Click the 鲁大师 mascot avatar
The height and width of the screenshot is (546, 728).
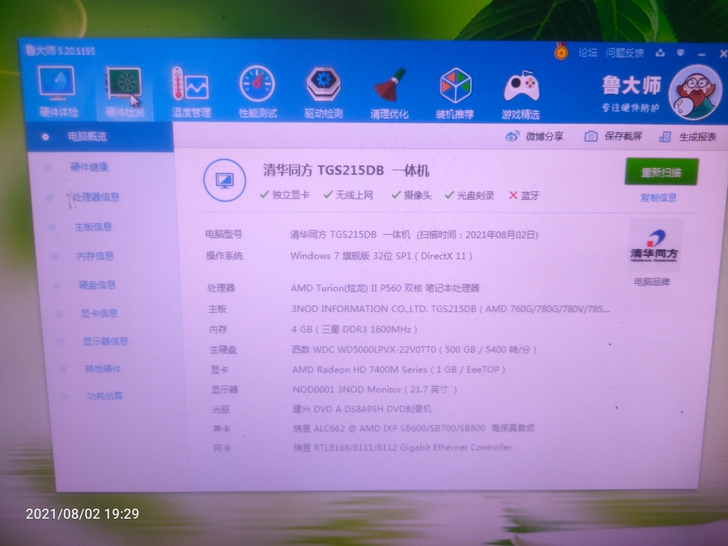[x=695, y=92]
